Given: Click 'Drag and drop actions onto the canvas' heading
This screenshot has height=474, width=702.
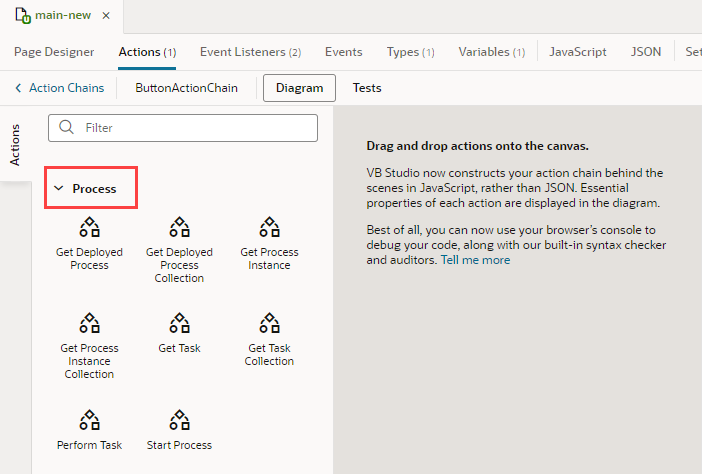Looking at the screenshot, I should point(477,146).
